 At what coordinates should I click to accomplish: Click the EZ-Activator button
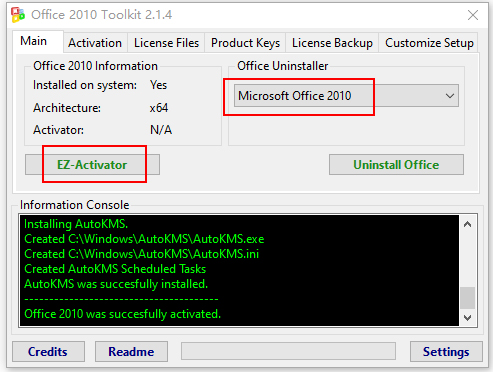(x=92, y=164)
